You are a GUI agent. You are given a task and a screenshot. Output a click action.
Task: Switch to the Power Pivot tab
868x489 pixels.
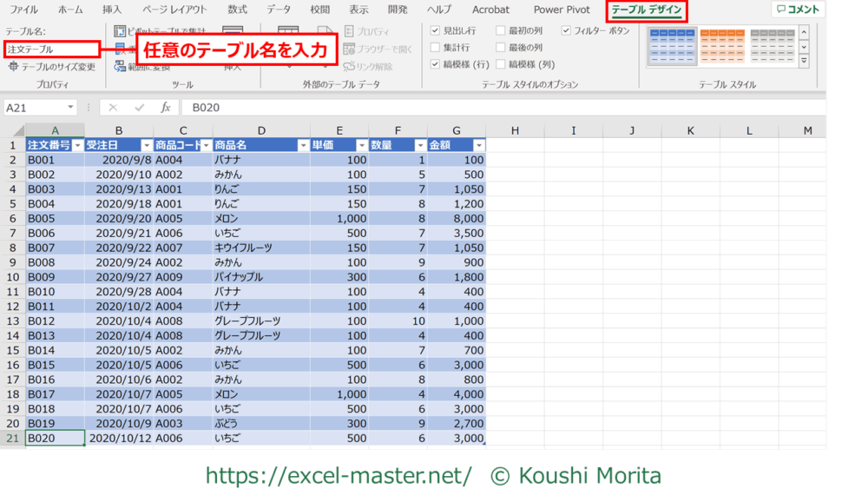tap(561, 10)
